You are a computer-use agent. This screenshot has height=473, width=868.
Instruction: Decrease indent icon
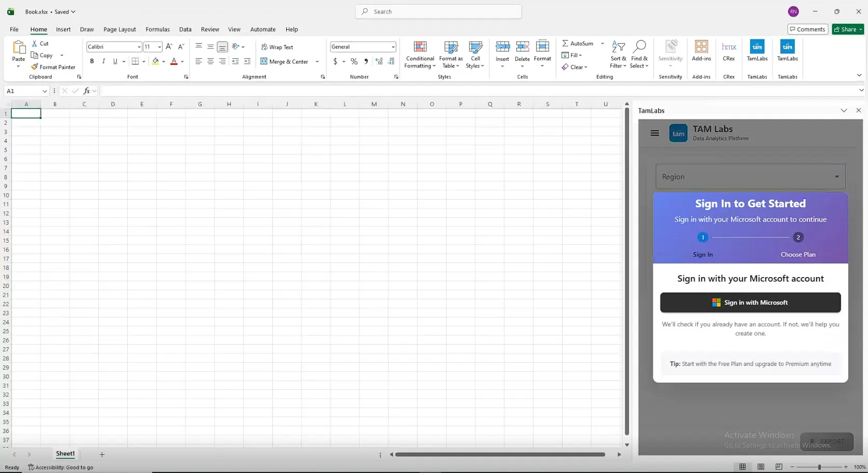(235, 61)
